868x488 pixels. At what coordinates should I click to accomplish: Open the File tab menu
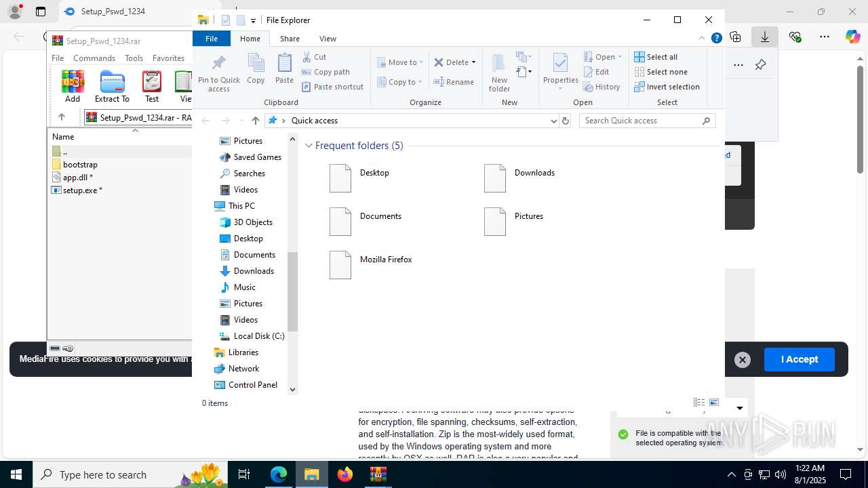(212, 39)
